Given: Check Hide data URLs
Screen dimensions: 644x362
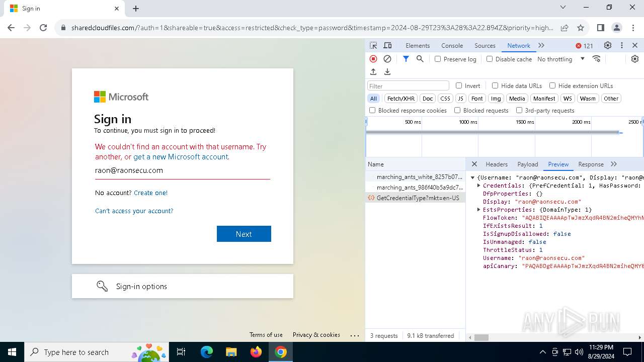Looking at the screenshot, I should pyautogui.click(x=495, y=85).
